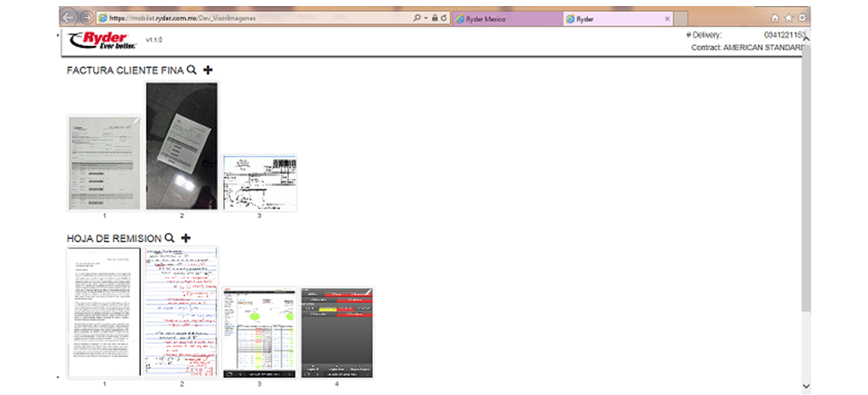Open favorites using the star icon
Viewport: 868px width, 395px height.
pos(789,18)
